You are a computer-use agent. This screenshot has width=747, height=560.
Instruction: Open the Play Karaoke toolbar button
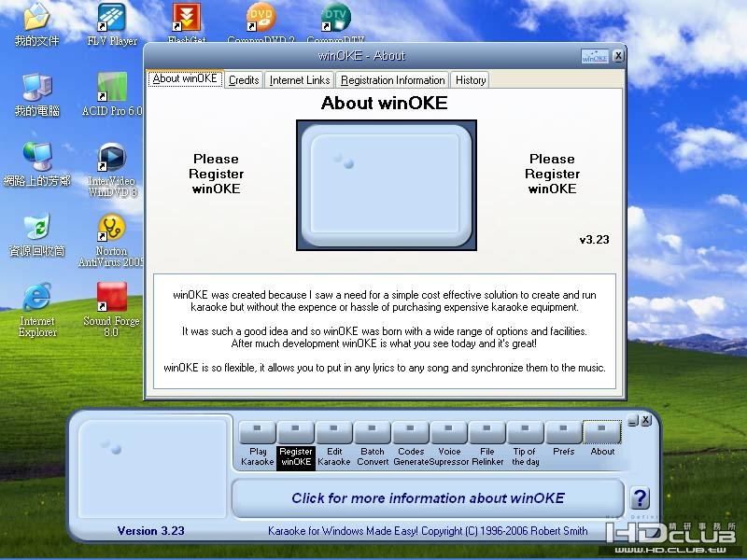pyautogui.click(x=258, y=432)
